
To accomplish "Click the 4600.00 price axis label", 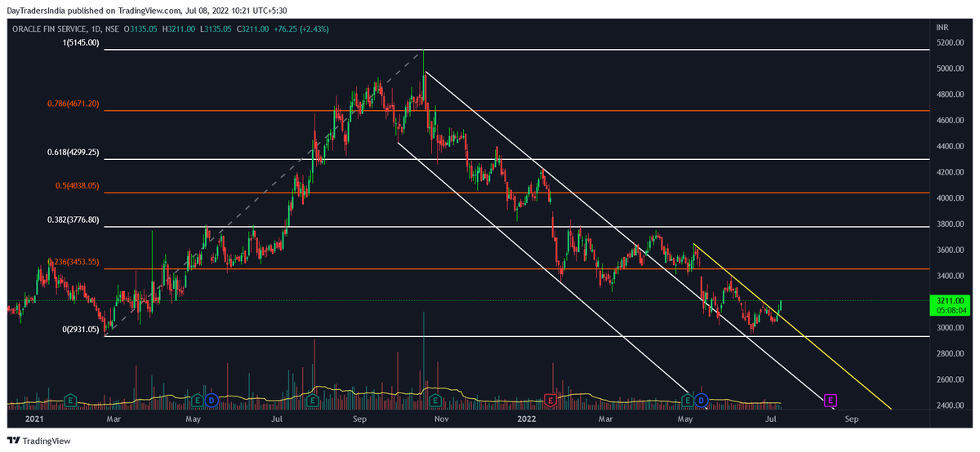I will pyautogui.click(x=950, y=121).
